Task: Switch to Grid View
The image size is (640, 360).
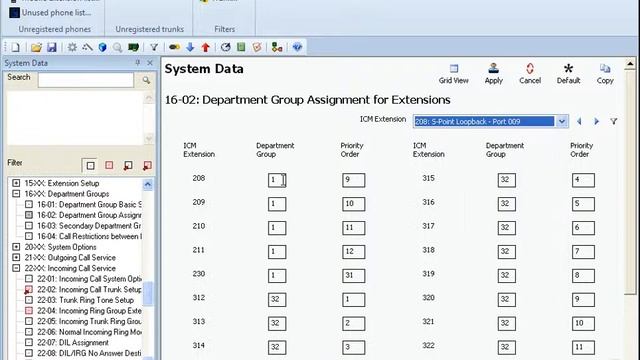Action: (453, 74)
